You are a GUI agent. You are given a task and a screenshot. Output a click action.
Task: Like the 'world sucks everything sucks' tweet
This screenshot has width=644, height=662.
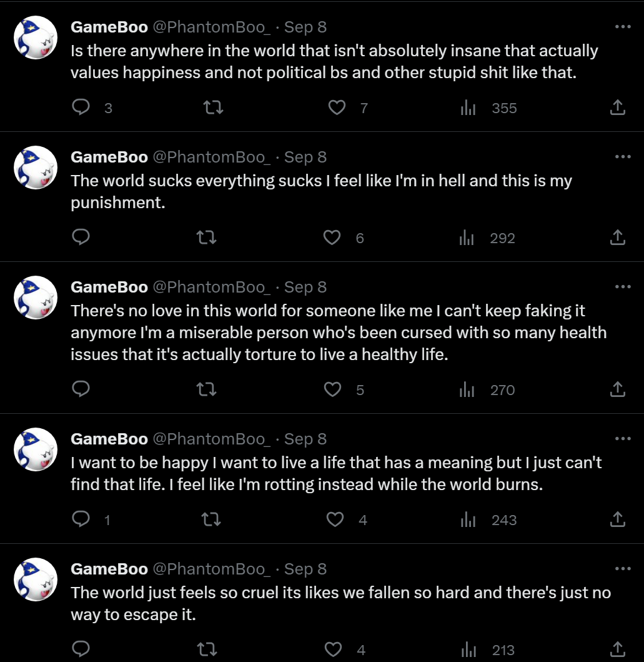coord(332,238)
